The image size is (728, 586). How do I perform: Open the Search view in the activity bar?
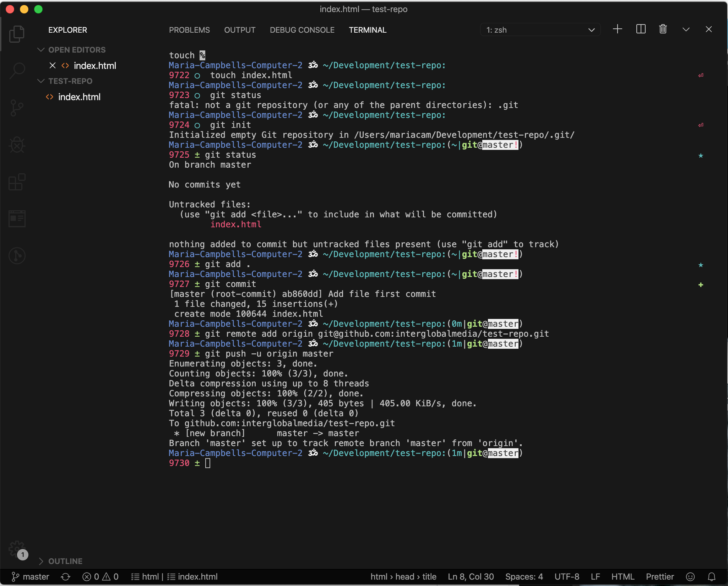tap(17, 70)
